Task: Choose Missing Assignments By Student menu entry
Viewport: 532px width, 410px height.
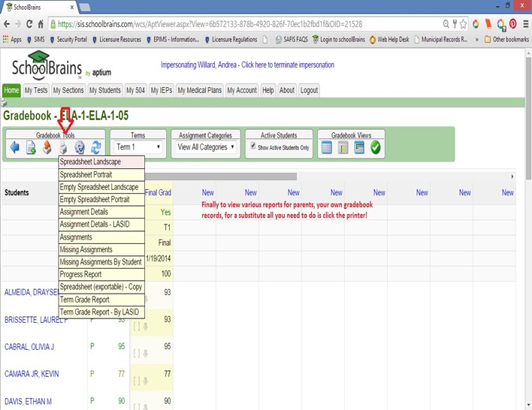Action: pos(101,262)
